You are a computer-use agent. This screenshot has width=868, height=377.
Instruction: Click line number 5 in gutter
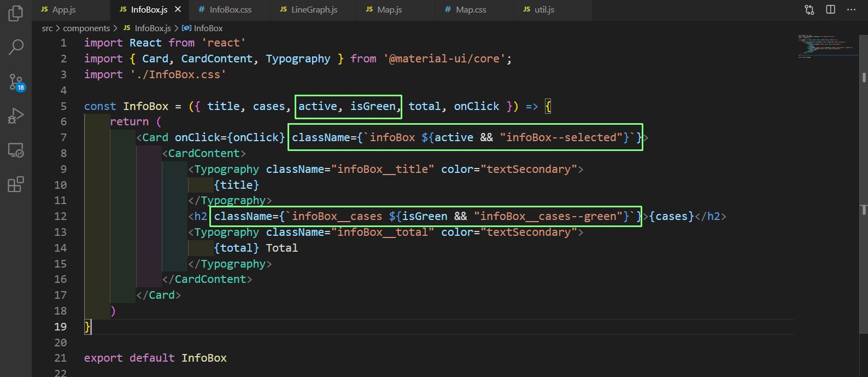click(63, 106)
